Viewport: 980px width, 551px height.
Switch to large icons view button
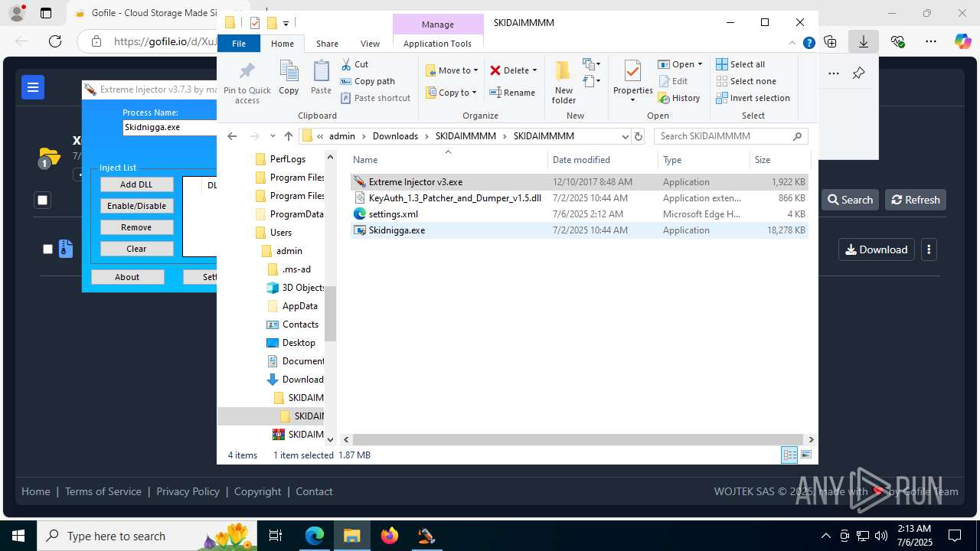806,455
